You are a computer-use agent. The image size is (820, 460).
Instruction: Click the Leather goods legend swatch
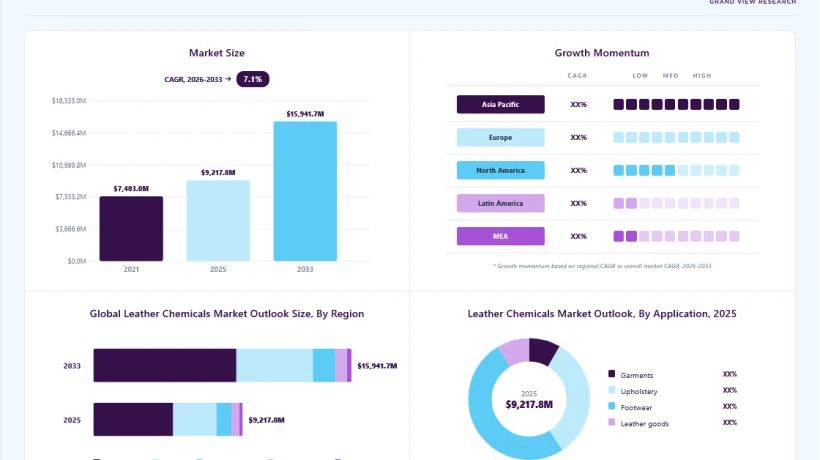[611, 422]
